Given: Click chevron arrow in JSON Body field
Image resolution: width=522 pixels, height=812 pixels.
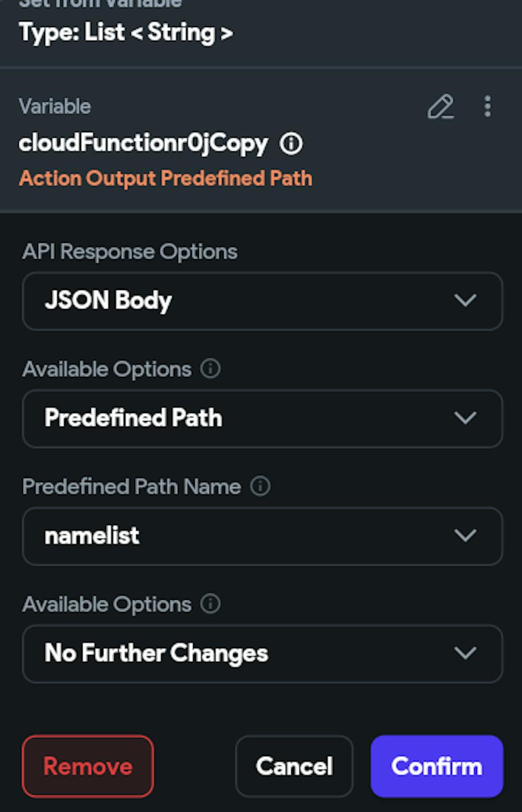Looking at the screenshot, I should point(465,300).
